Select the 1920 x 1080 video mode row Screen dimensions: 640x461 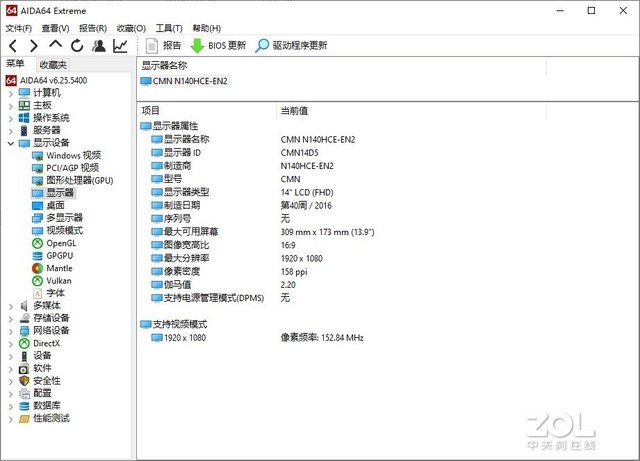pyautogui.click(x=257, y=338)
